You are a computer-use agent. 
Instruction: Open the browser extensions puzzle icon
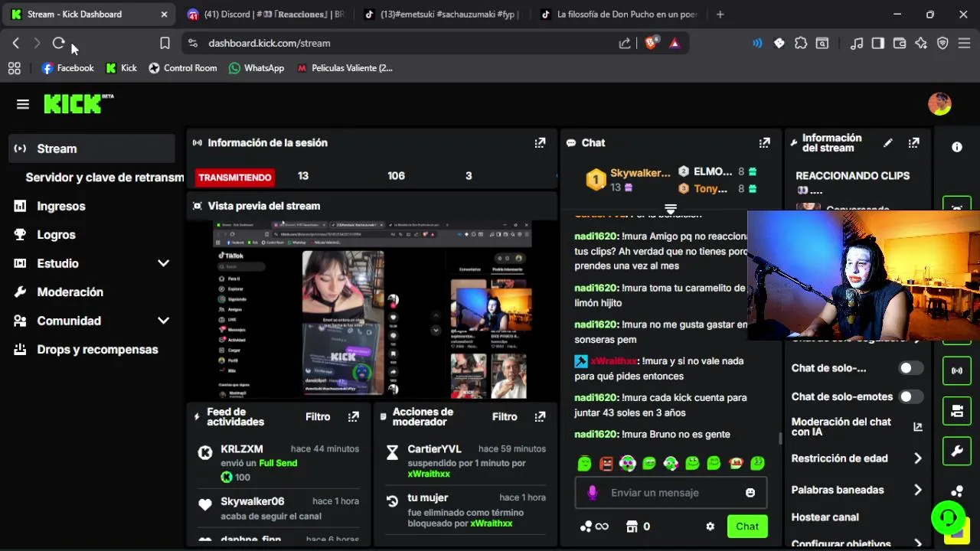pyautogui.click(x=801, y=44)
